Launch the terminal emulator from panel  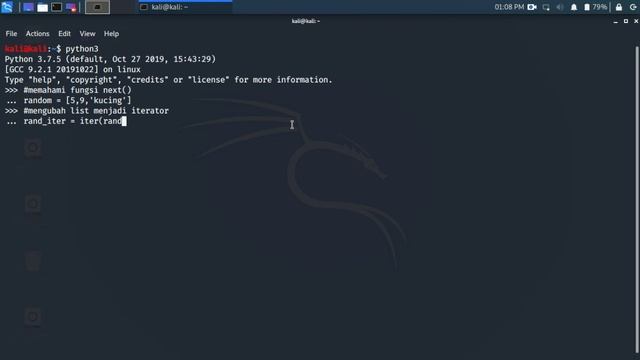(57, 7)
